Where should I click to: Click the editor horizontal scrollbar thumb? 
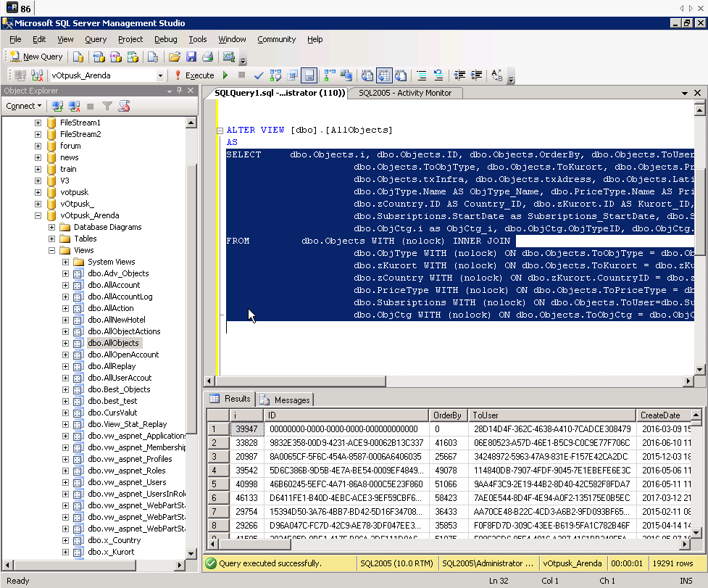click(x=300, y=381)
